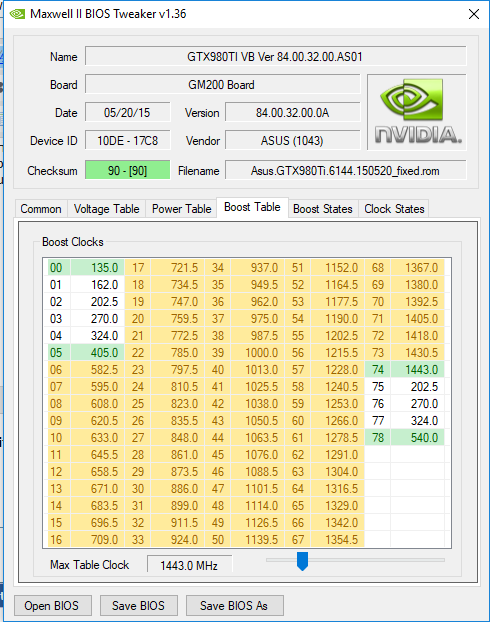This screenshot has width=490, height=622.
Task: Select boost clock cell 721.5
Action: (178, 268)
